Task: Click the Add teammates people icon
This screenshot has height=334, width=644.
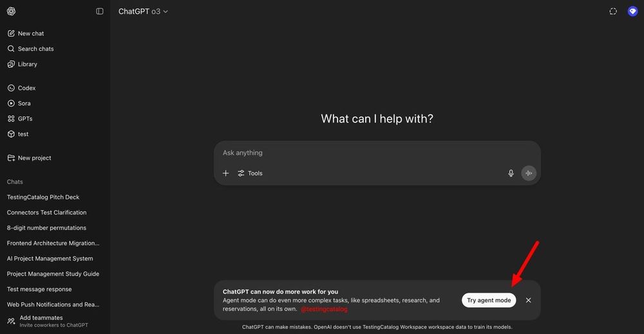Action: (x=11, y=321)
